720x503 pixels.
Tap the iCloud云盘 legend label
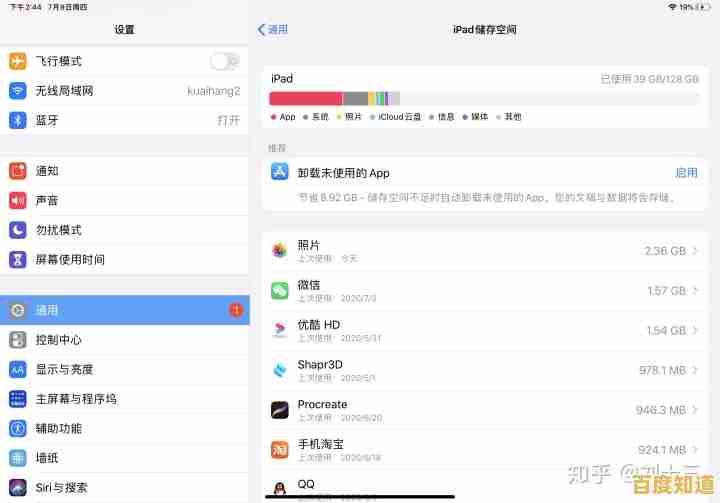click(x=399, y=117)
